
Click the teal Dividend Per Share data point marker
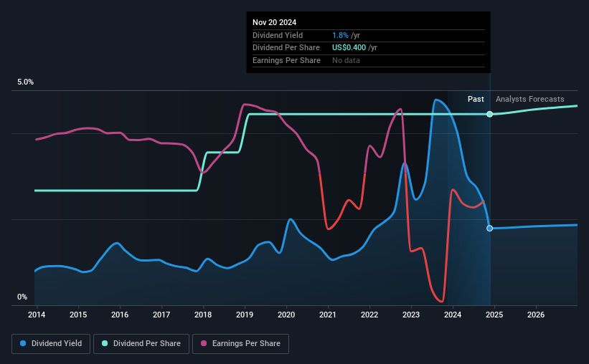(489, 114)
